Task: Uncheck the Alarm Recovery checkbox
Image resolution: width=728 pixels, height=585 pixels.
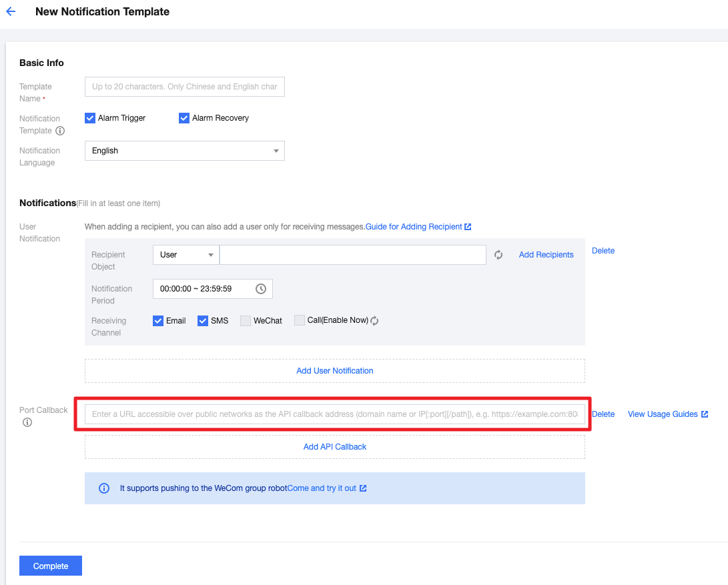Action: pyautogui.click(x=185, y=118)
